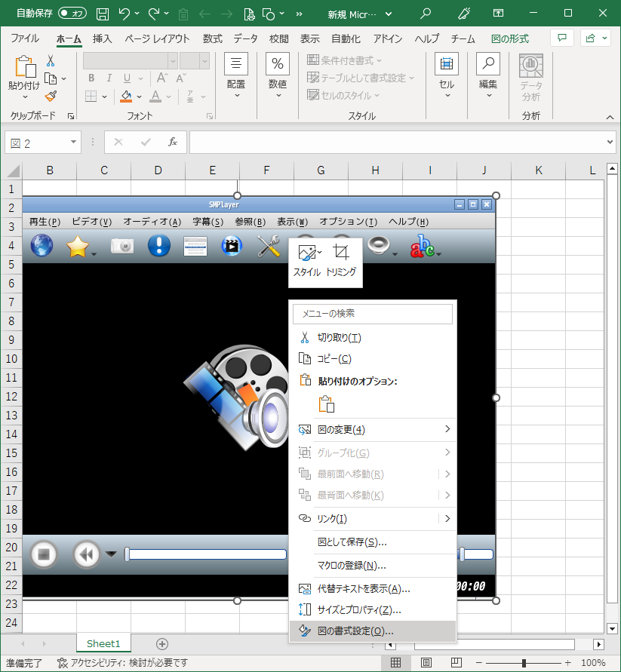Select 切り取り in context menu
Screen dimensions: 621x672
(372, 338)
